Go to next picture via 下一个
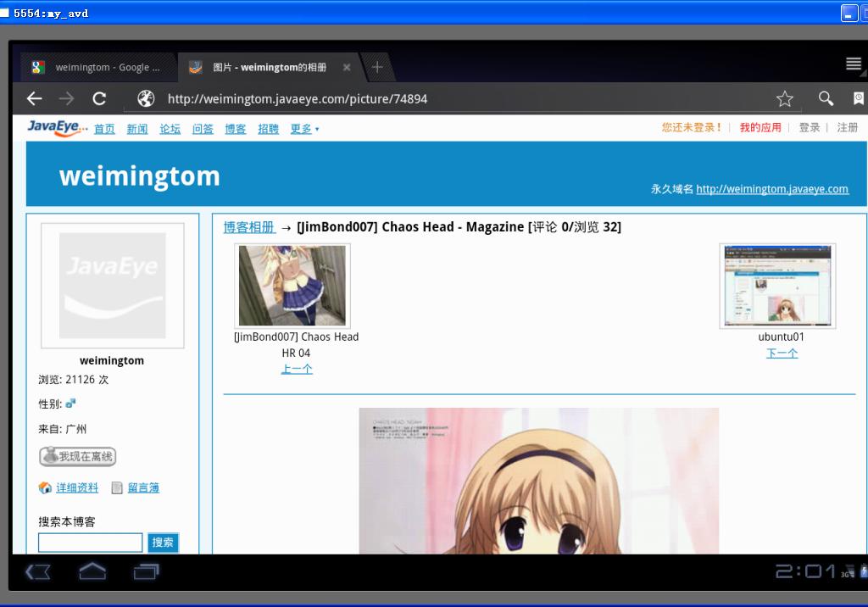868x607 pixels. tap(782, 353)
